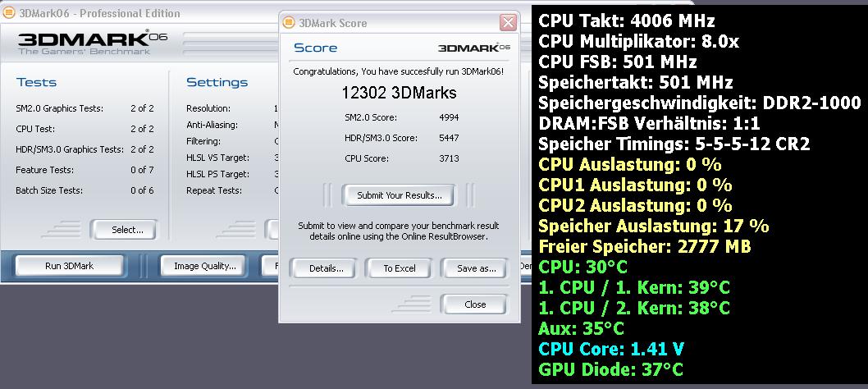Click the CPU Core 1.41 V line
The height and width of the screenshot is (389, 868).
(611, 349)
